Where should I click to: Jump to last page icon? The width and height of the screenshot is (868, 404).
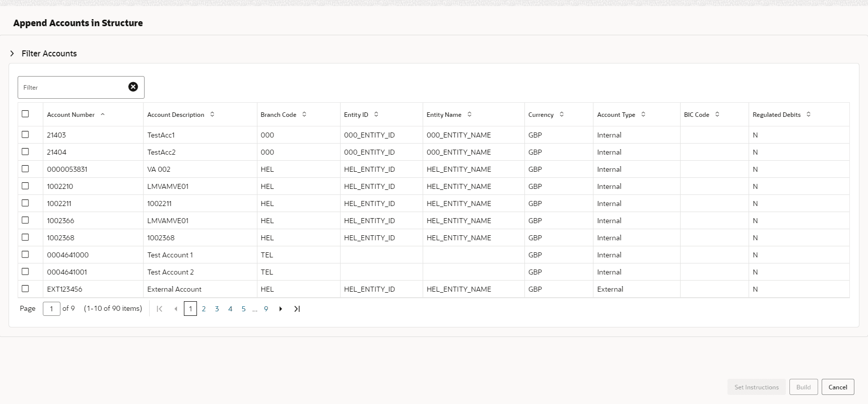coord(297,309)
